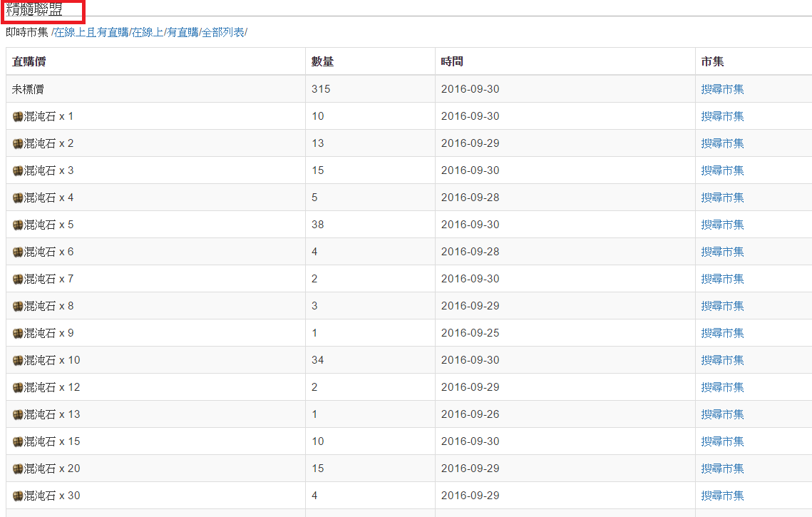Choose the 有直購 filter link

click(183, 32)
